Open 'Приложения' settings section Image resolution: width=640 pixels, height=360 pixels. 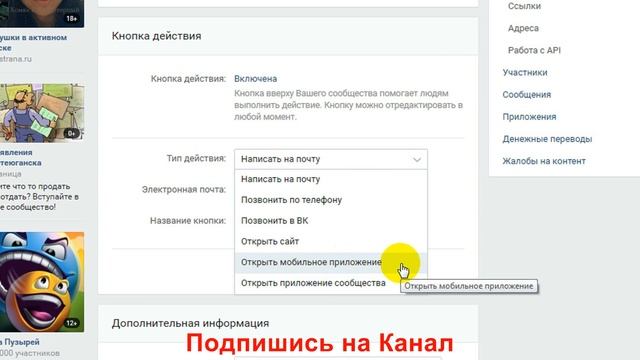pyautogui.click(x=529, y=117)
